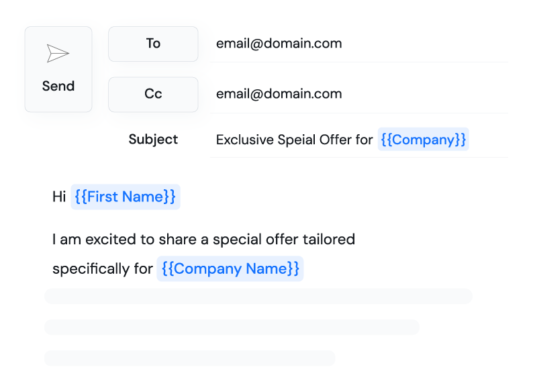Image resolution: width=533 pixels, height=392 pixels.
Task: Focus the Cc email address field
Action: 279,94
